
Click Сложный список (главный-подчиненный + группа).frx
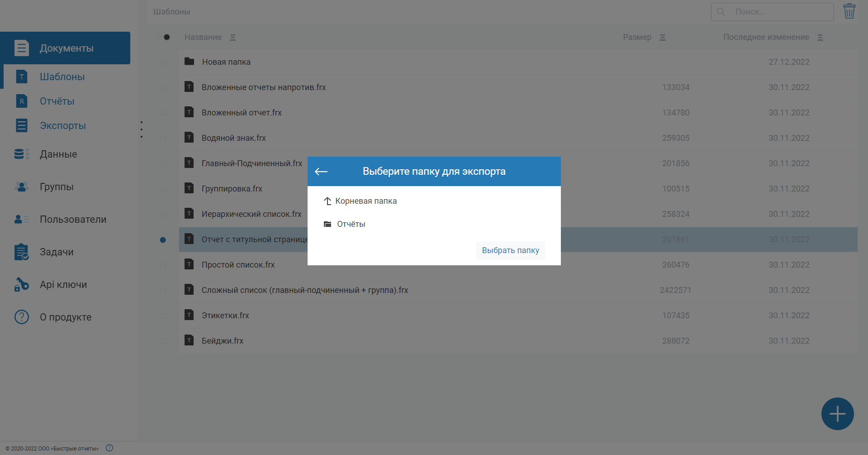pos(305,290)
